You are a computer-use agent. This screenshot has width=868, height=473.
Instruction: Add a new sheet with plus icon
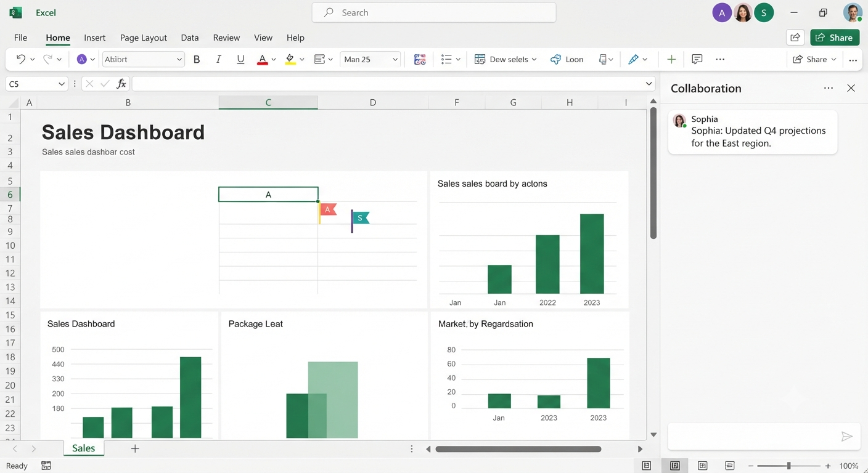coord(135,448)
